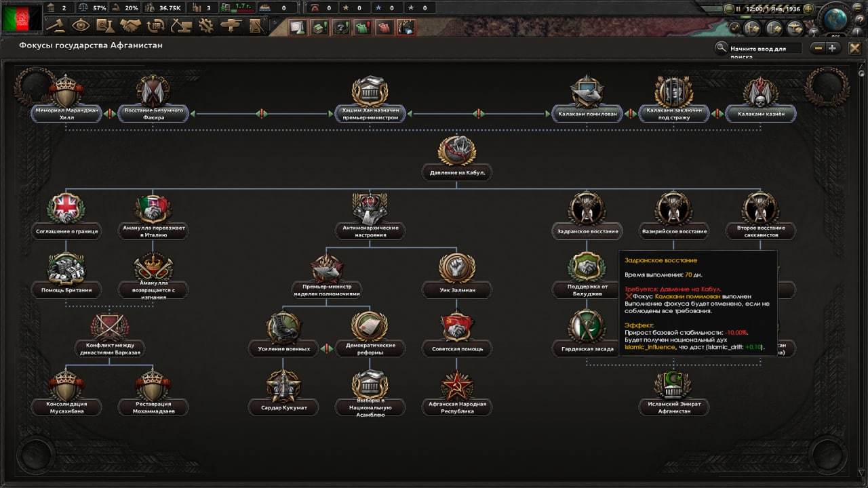This screenshot has width=868, height=488.
Task: Click the research slot alert icon
Action: pyautogui.click(x=297, y=27)
